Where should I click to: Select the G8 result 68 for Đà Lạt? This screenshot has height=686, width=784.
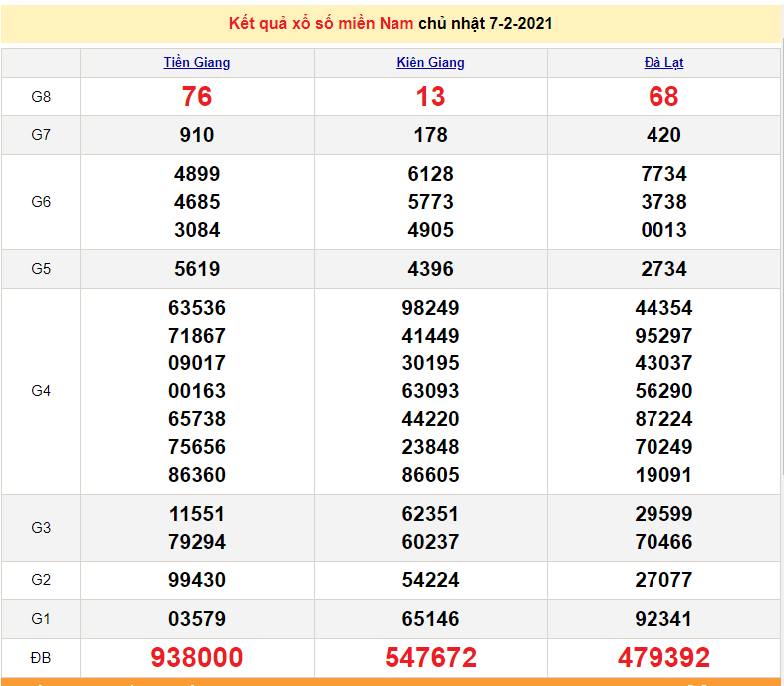click(663, 97)
